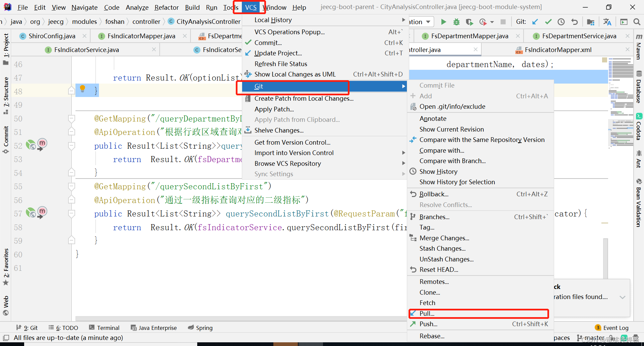Click the controller breadcrumb
The image size is (644, 346).
(x=146, y=21)
